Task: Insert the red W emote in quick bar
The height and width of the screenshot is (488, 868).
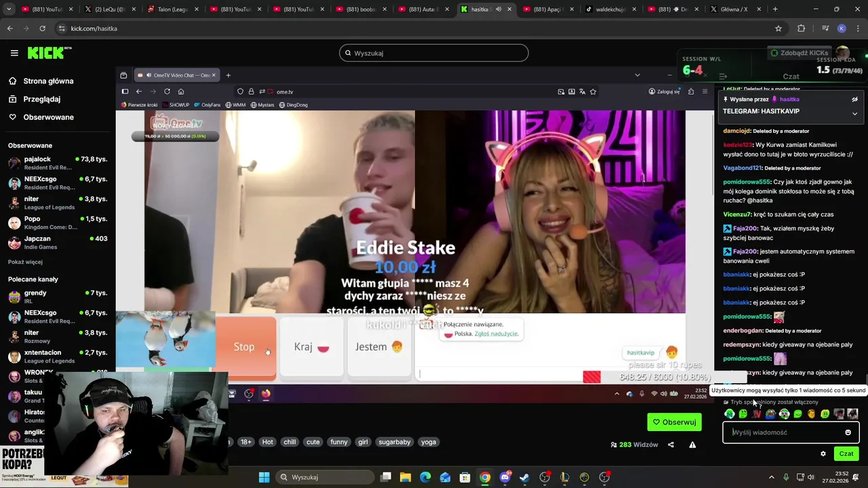Action: [757, 414]
